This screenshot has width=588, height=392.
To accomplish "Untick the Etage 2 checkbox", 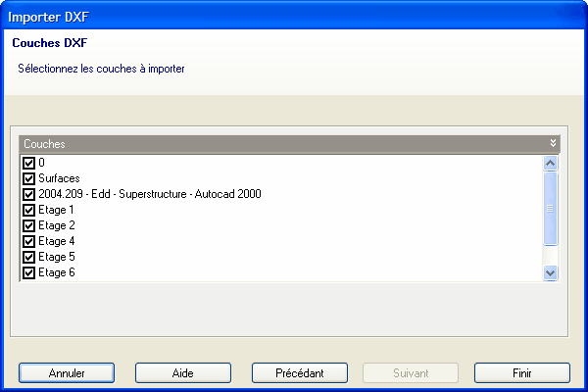I will (28, 225).
